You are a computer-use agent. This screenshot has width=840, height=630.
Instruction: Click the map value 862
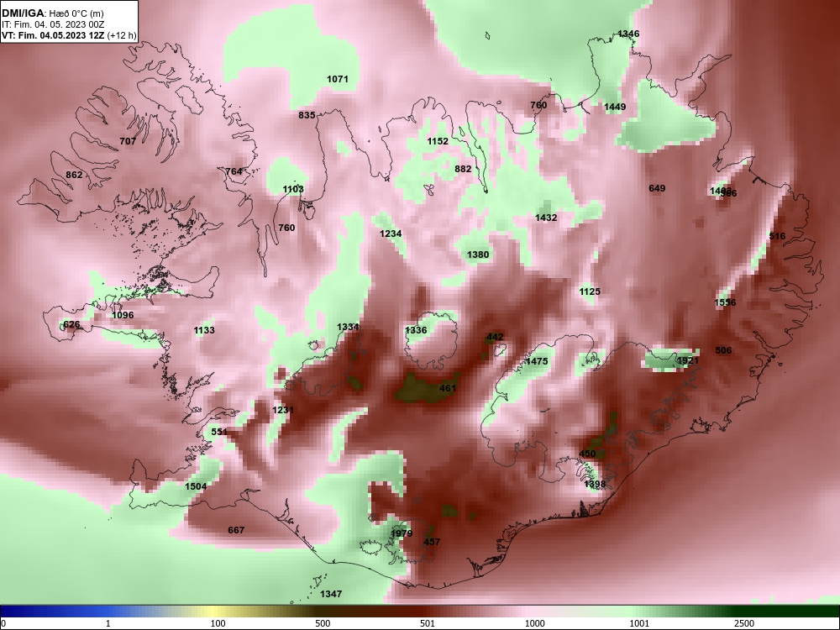74,176
